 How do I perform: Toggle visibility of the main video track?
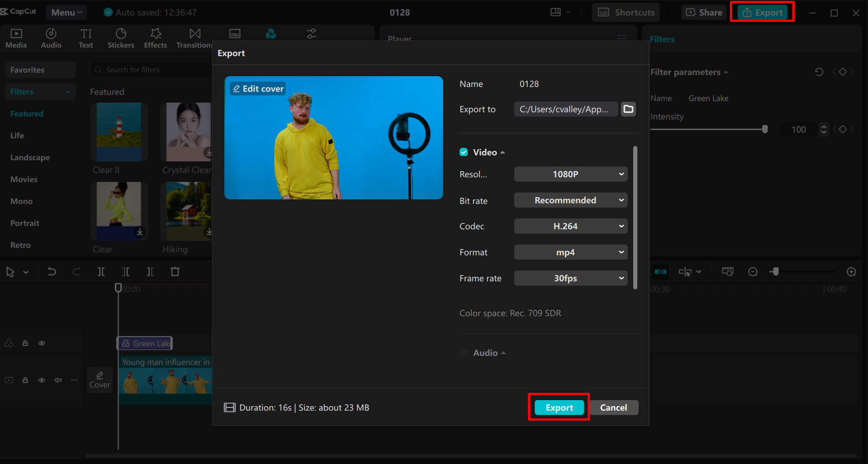pyautogui.click(x=41, y=380)
